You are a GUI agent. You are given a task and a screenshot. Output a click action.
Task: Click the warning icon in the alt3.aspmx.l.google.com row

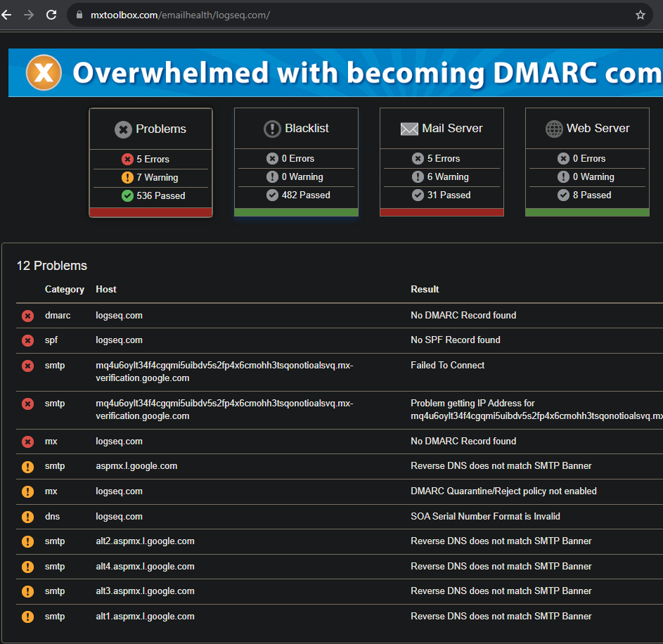click(x=28, y=591)
